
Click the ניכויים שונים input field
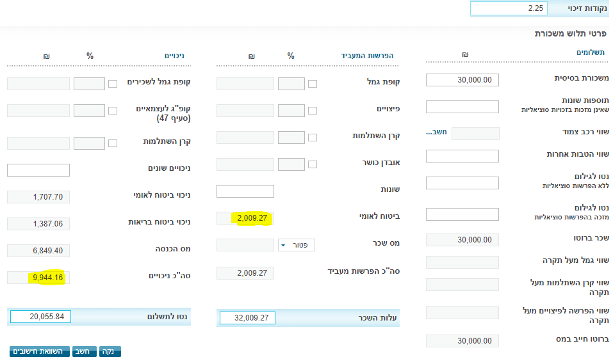pyautogui.click(x=38, y=170)
